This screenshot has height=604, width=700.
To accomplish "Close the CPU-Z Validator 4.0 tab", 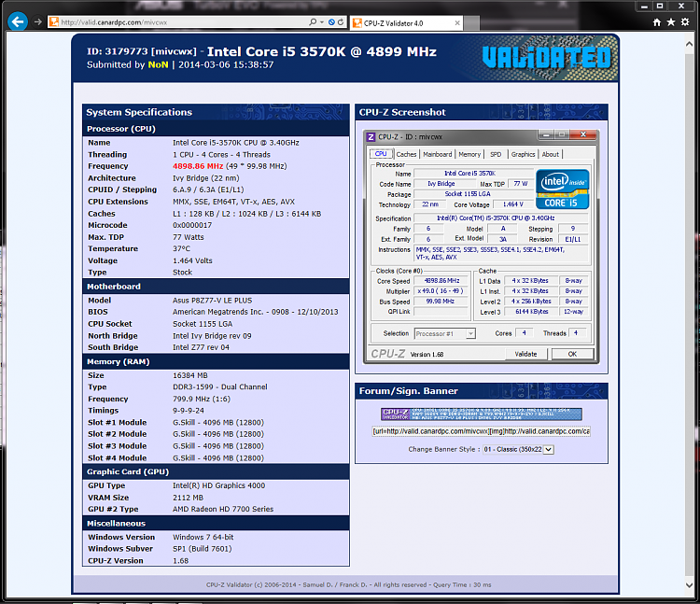I will coord(457,23).
